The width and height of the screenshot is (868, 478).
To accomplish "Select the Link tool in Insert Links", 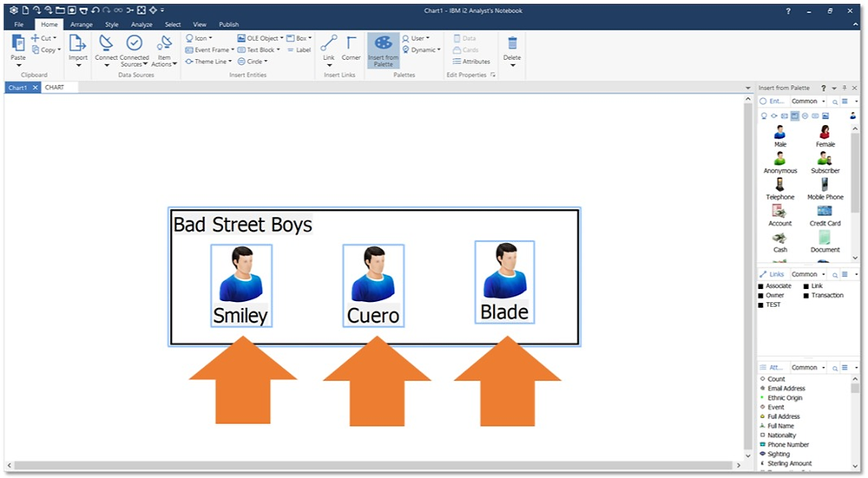I will pos(329,49).
